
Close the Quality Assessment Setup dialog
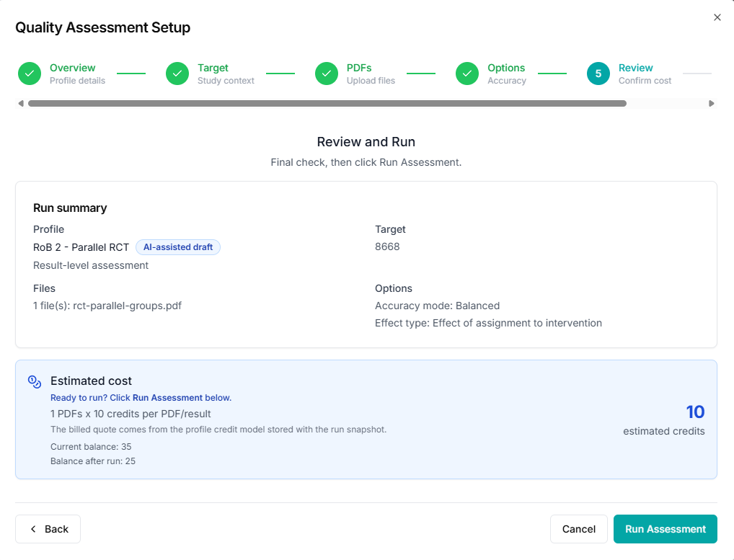[x=717, y=17]
